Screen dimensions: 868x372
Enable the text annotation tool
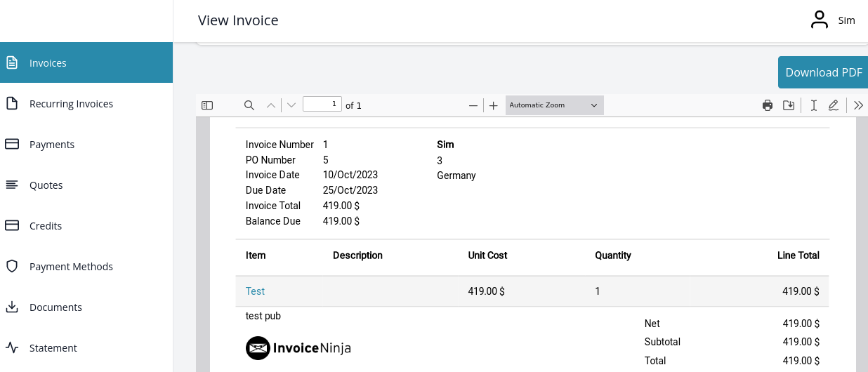[813, 105]
